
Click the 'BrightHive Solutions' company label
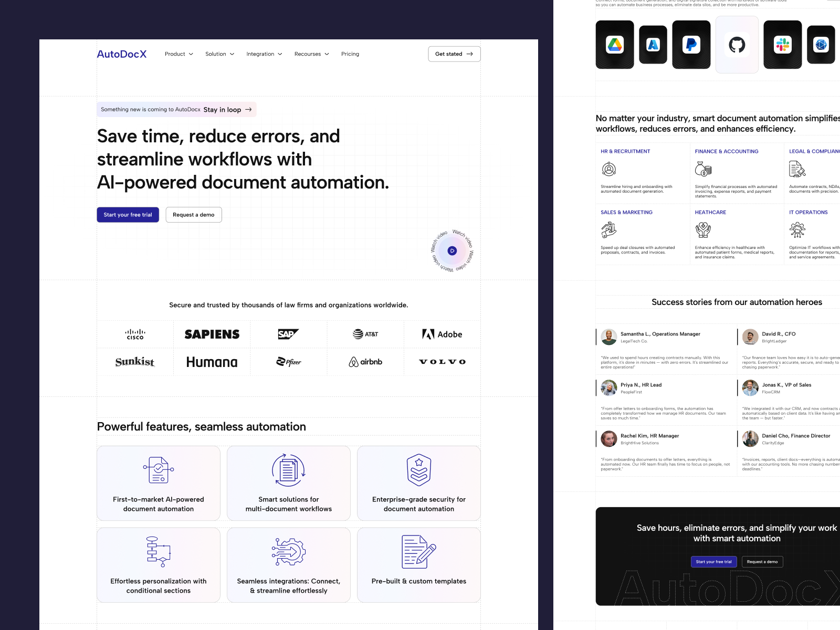click(x=639, y=443)
